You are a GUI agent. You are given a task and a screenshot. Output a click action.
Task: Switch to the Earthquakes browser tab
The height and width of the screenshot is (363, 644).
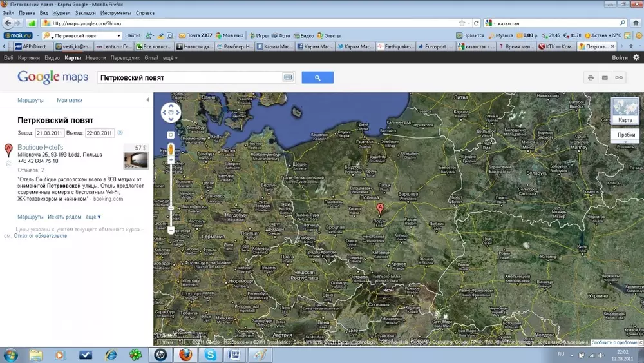tap(395, 46)
